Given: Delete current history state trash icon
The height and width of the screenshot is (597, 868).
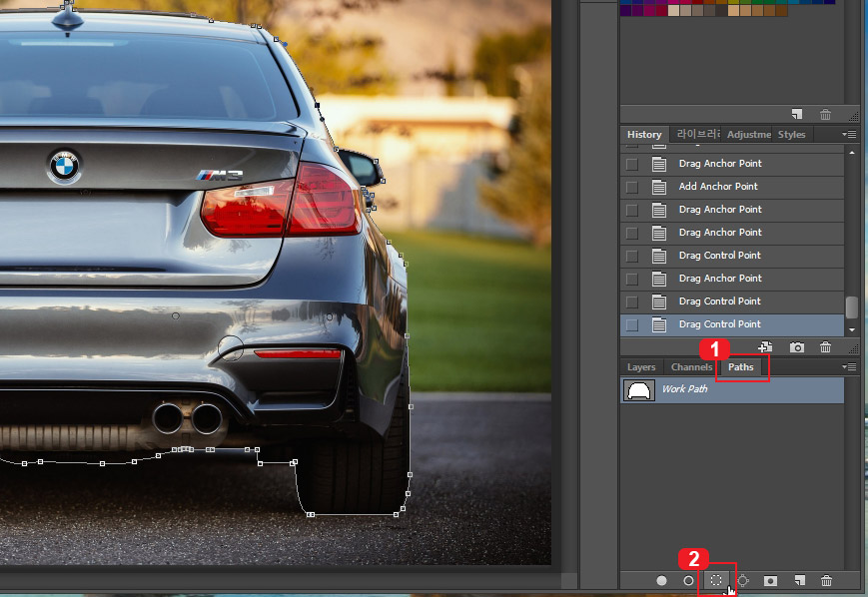Looking at the screenshot, I should (825, 346).
